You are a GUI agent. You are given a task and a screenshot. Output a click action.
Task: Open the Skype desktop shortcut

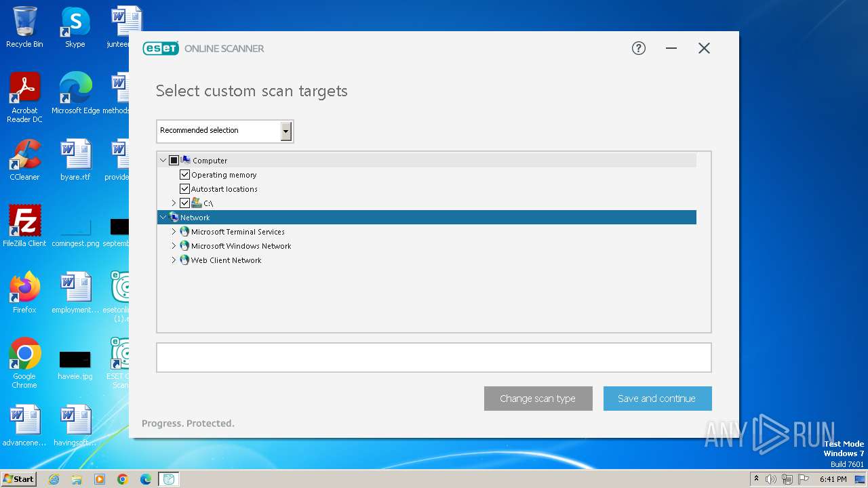75,27
